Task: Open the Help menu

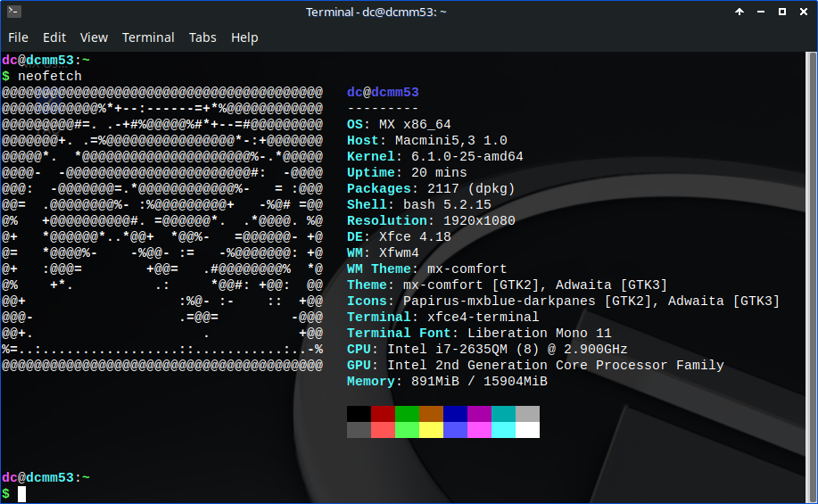Action: coord(244,37)
